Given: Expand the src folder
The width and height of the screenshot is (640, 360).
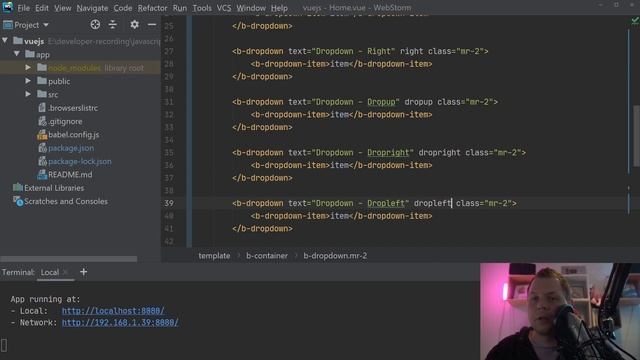Looking at the screenshot, I should 28,94.
